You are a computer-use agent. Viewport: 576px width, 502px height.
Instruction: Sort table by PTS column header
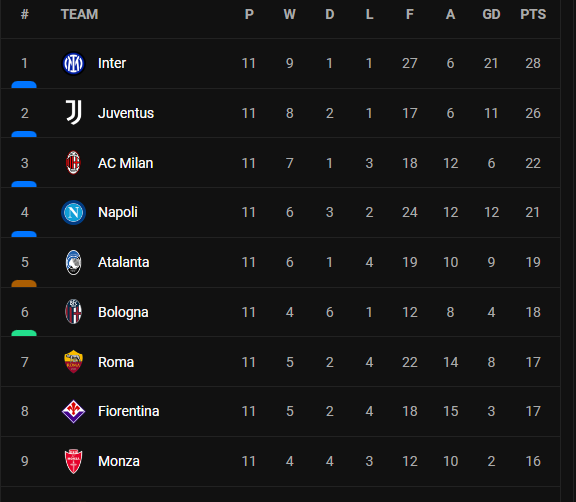(x=533, y=14)
